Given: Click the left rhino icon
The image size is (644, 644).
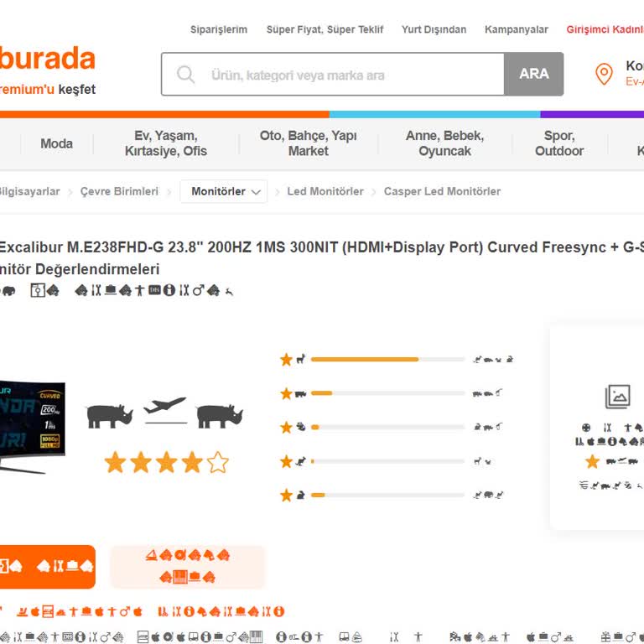Looking at the screenshot, I should coord(110,417).
